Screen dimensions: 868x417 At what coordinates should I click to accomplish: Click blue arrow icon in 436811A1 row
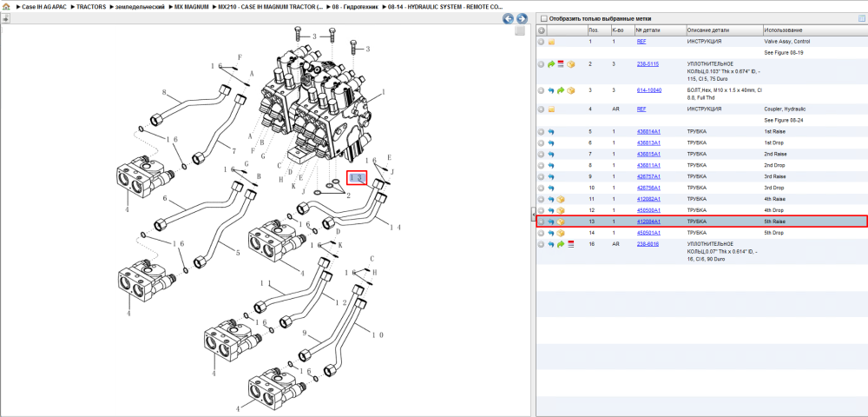point(551,166)
